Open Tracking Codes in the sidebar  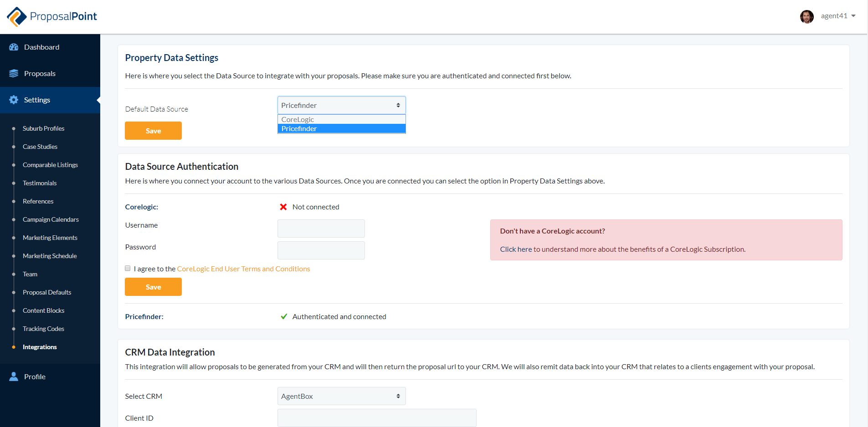tap(43, 328)
